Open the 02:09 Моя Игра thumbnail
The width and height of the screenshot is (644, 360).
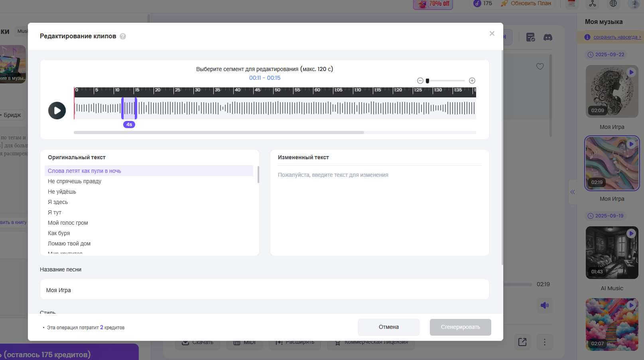[612, 91]
